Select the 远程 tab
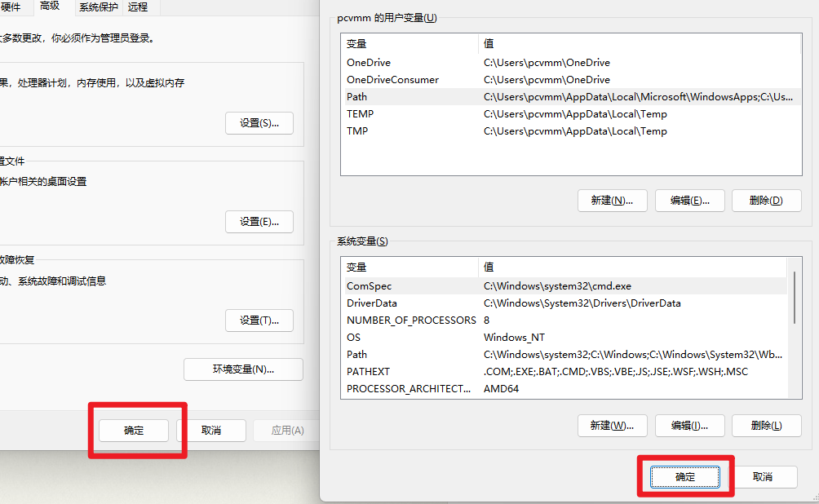 (138, 7)
